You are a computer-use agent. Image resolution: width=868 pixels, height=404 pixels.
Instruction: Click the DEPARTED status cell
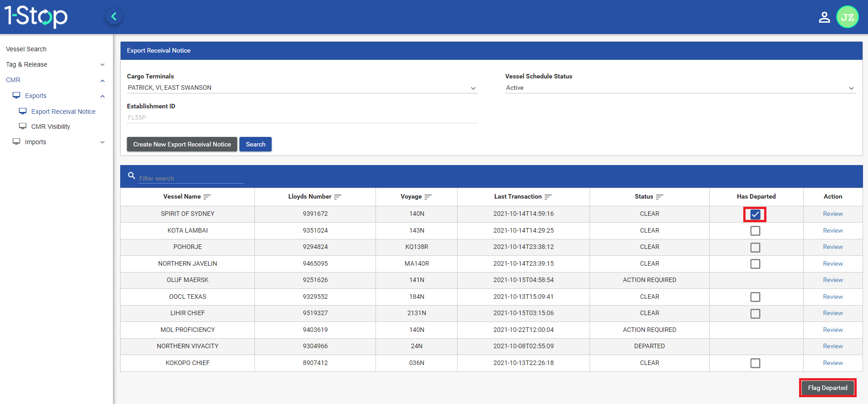click(649, 346)
